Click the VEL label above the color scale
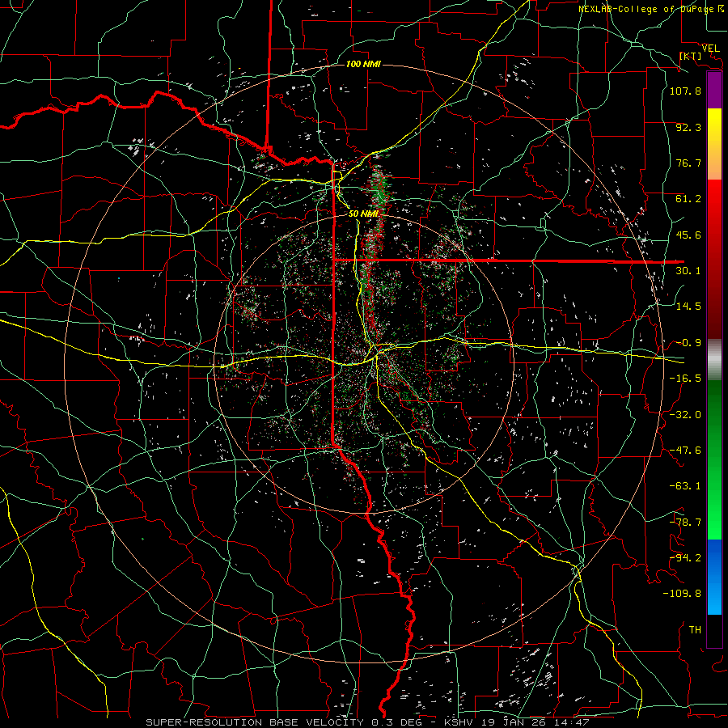Screen dimensions: 728x728 click(711, 49)
